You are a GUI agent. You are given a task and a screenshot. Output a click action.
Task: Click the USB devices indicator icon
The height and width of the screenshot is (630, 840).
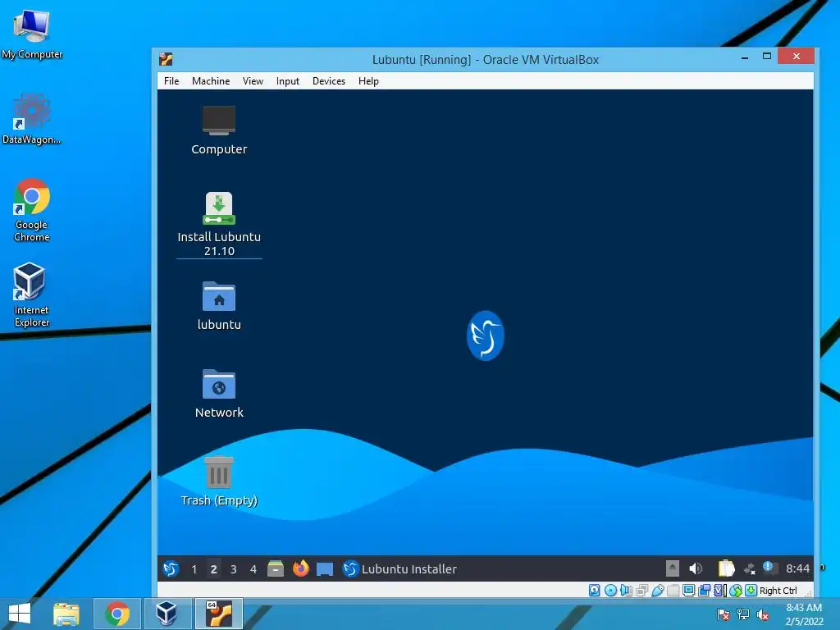[658, 591]
